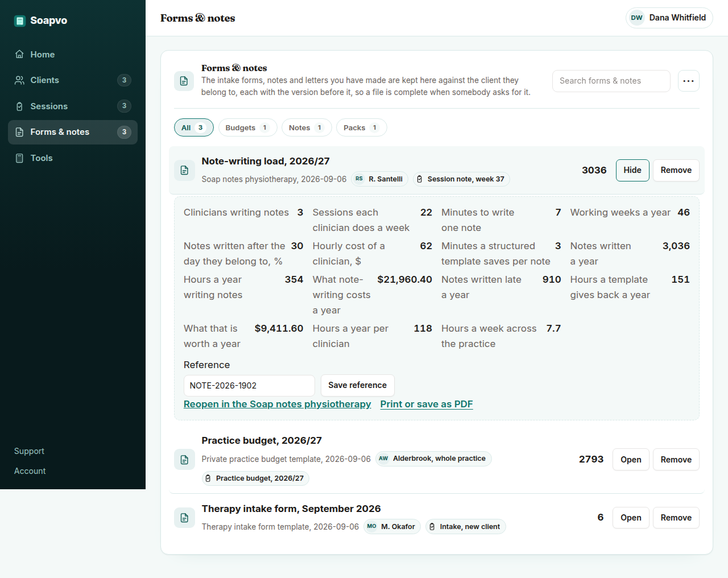Reopen in the Soap notes physiotherapy link

pyautogui.click(x=277, y=404)
